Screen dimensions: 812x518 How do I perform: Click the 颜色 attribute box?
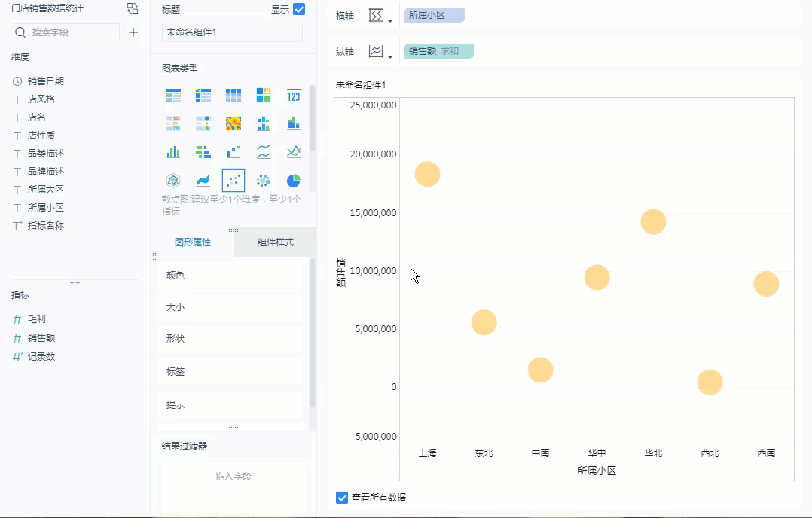[x=230, y=276]
